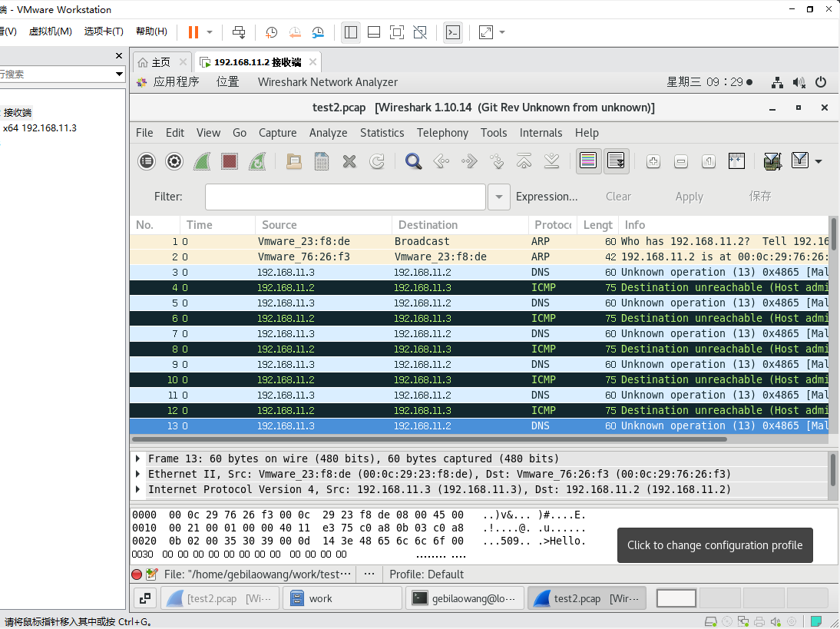Restart the running live capture
840x629 pixels.
click(257, 161)
